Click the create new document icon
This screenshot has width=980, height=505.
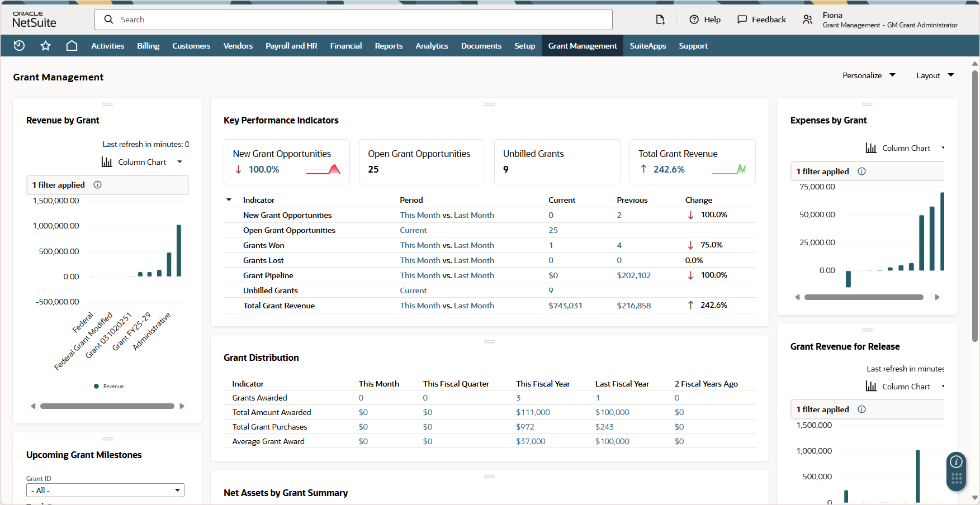pos(660,19)
